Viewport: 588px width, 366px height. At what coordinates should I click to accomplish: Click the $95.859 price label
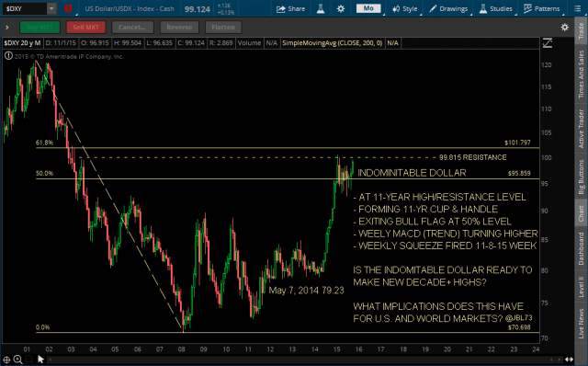(519, 174)
